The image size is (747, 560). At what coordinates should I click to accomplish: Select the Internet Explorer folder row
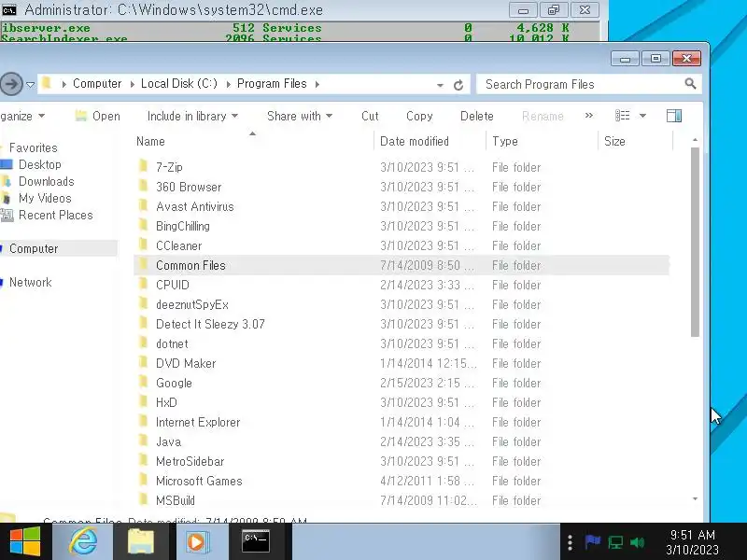point(402,423)
